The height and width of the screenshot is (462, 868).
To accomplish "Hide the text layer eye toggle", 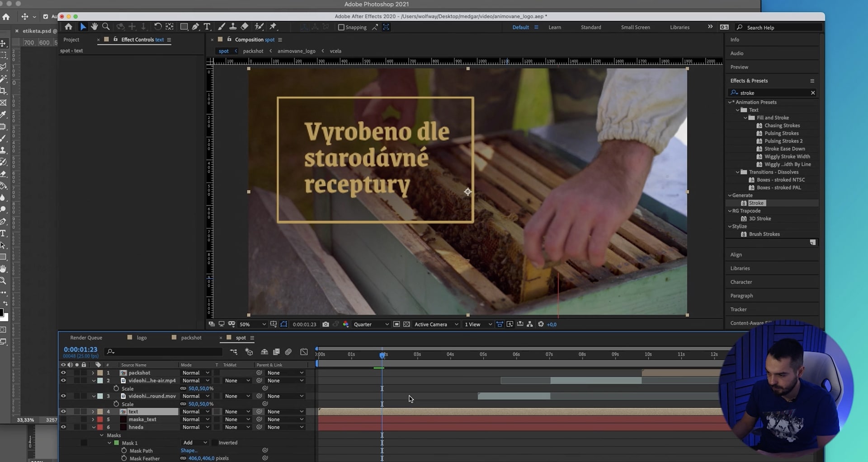I will click(63, 411).
